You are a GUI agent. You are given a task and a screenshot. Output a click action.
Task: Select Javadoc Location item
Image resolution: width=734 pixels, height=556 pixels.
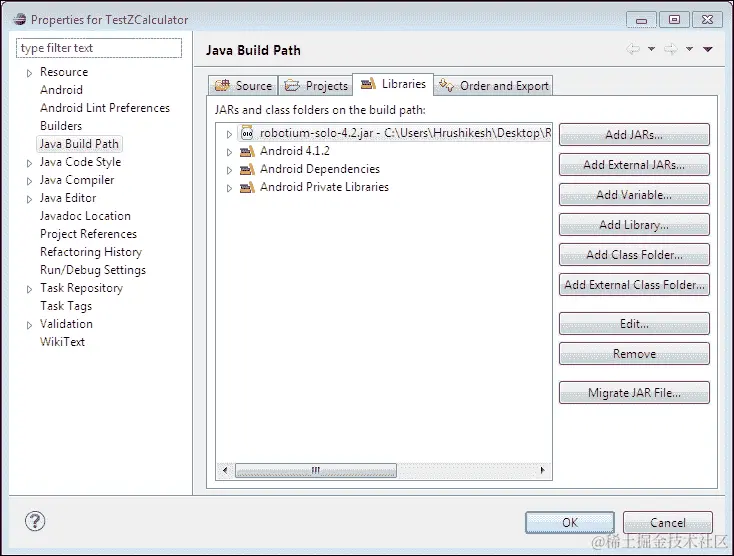85,216
